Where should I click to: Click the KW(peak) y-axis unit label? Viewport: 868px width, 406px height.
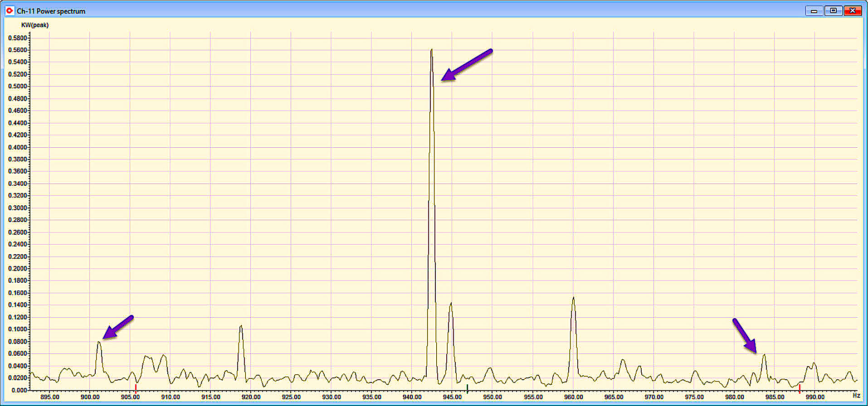coord(35,25)
